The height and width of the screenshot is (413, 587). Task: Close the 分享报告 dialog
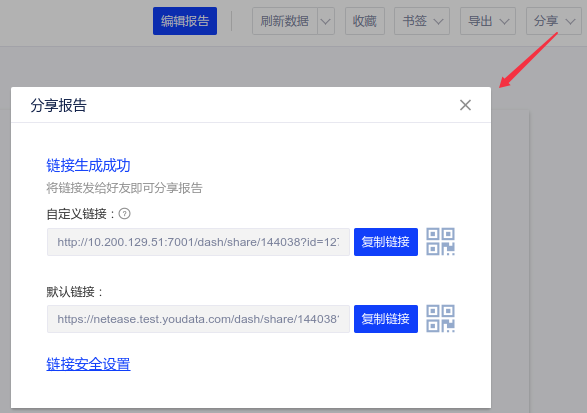point(465,105)
